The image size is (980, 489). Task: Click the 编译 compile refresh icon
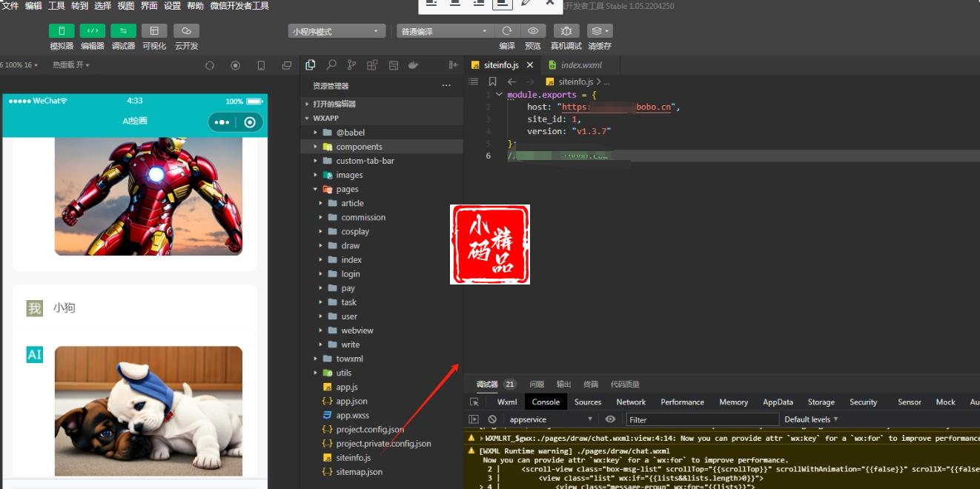(x=507, y=31)
